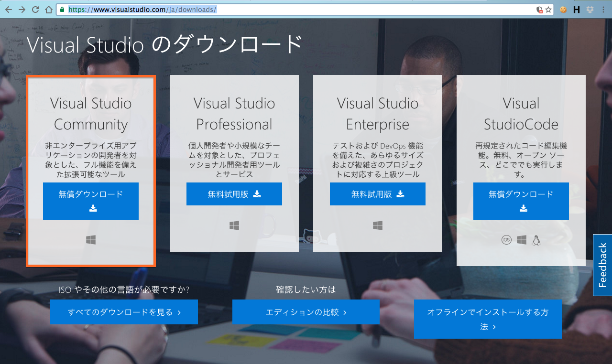The width and height of the screenshot is (612, 364).
Task: Open エディションの比較
Action: click(306, 312)
